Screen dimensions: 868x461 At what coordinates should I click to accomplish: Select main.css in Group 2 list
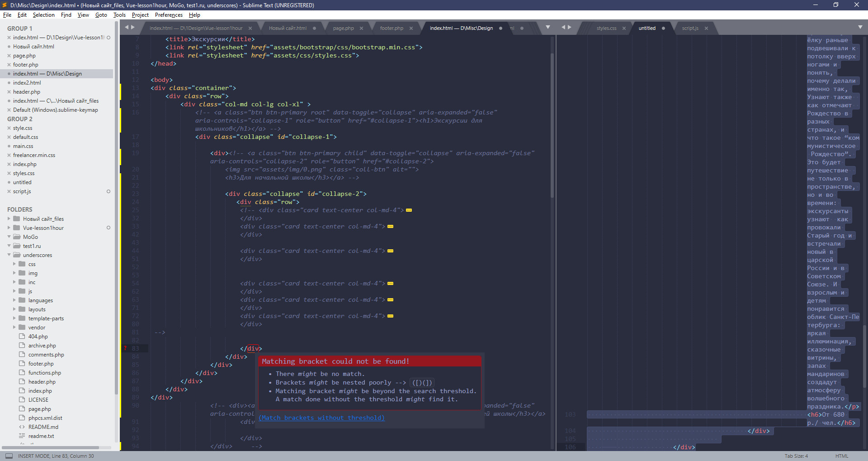(x=23, y=146)
